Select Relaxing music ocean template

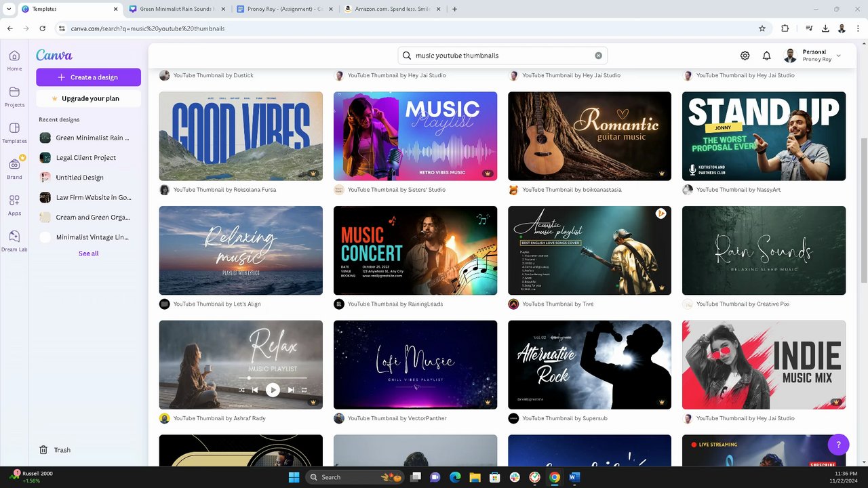241,251
